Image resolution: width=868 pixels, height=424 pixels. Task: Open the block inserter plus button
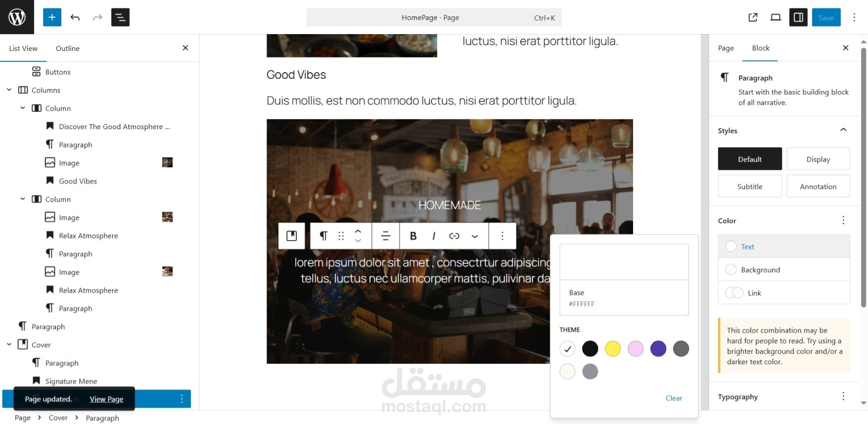[x=52, y=17]
